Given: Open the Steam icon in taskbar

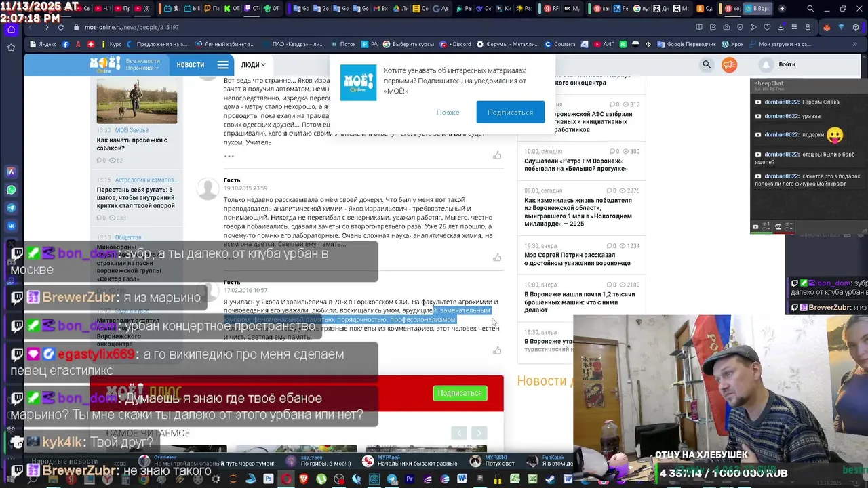Looking at the screenshot, I should click(x=551, y=479).
